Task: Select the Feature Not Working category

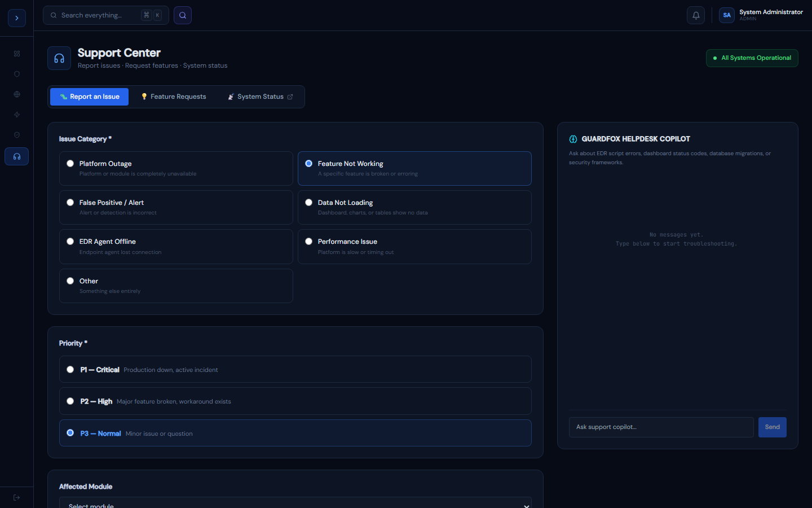Action: click(414, 168)
